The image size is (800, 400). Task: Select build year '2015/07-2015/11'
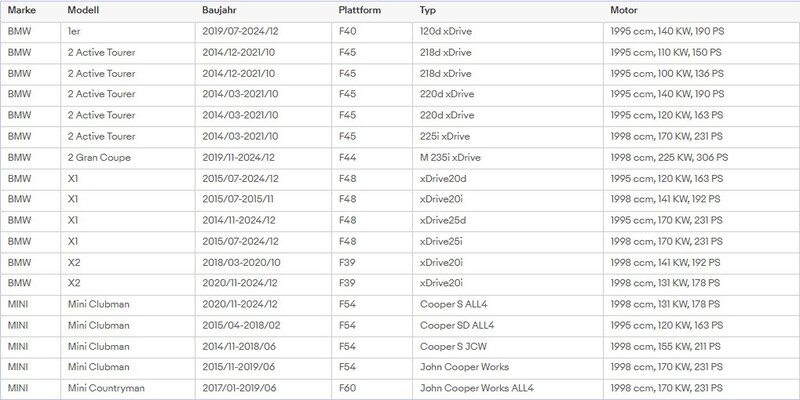click(x=237, y=199)
